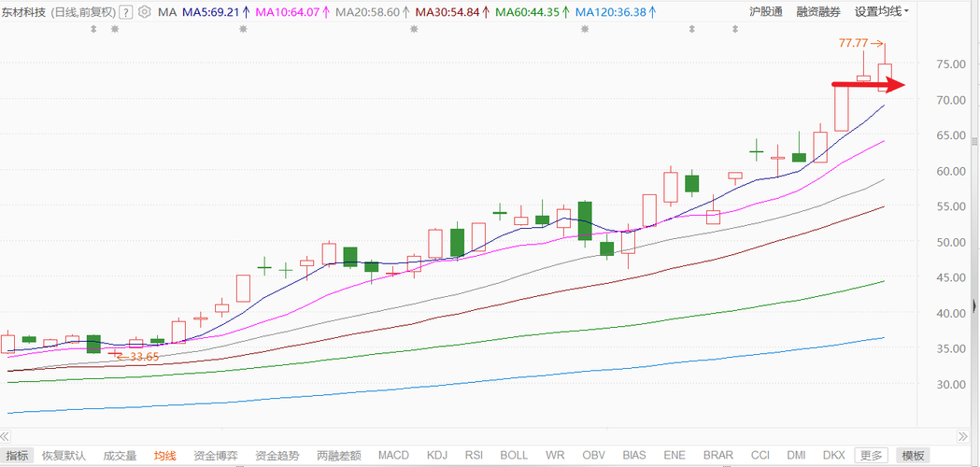
Task: Toggle the 沪股通 overlay
Action: click(x=766, y=11)
